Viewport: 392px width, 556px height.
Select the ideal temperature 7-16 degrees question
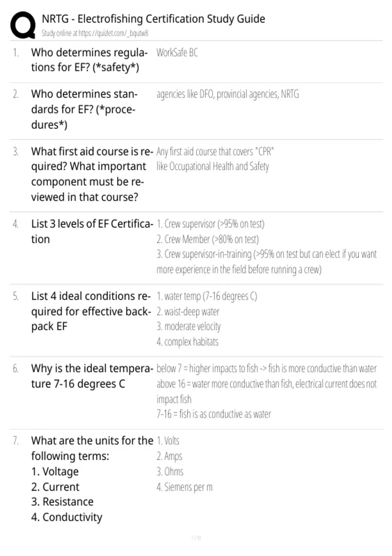click(92, 376)
